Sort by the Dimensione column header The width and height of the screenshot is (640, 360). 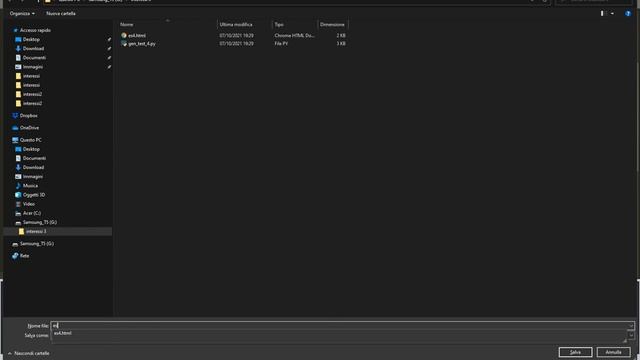tap(332, 24)
